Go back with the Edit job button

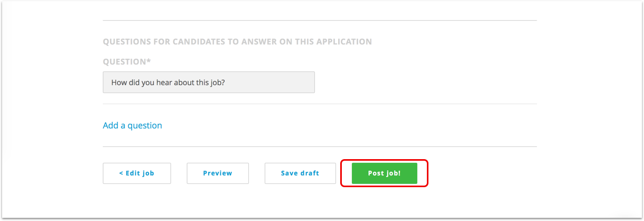tap(137, 173)
